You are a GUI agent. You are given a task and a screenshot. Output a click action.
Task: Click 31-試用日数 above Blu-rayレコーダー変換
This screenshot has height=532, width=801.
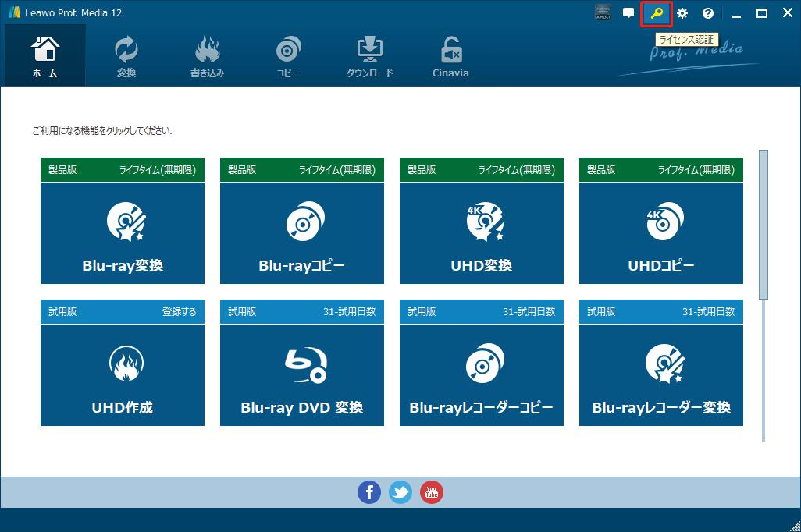click(709, 311)
